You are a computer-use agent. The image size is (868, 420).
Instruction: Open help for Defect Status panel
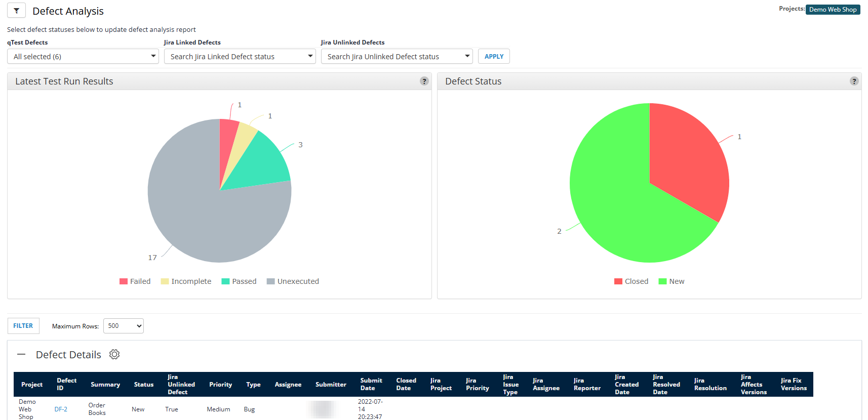[x=854, y=81]
